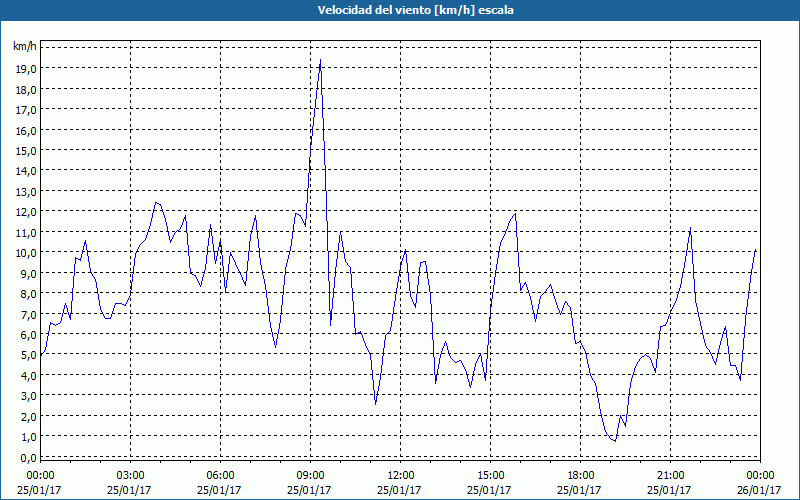The height and width of the screenshot is (500, 800).
Task: Click the 7,0 y-axis value
Action: 28,314
